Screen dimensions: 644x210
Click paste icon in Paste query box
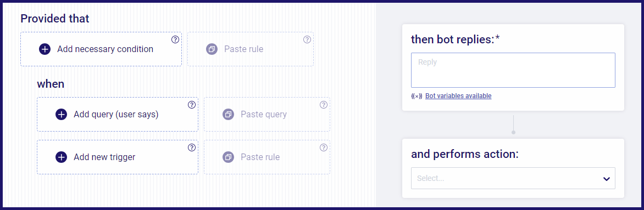(x=229, y=115)
